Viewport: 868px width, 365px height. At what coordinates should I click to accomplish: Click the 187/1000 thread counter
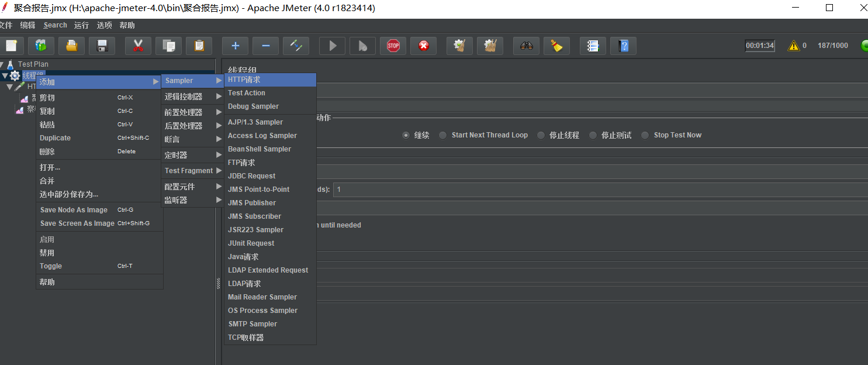coord(833,46)
